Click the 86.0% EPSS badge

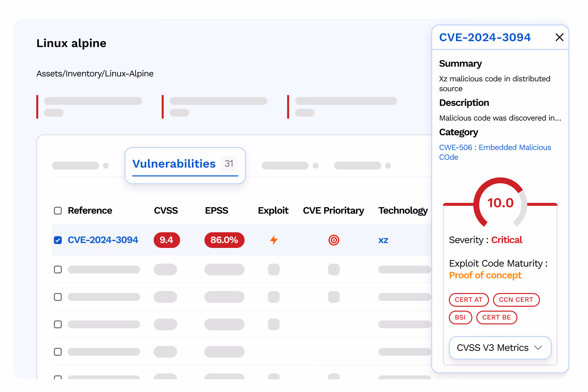(x=224, y=240)
